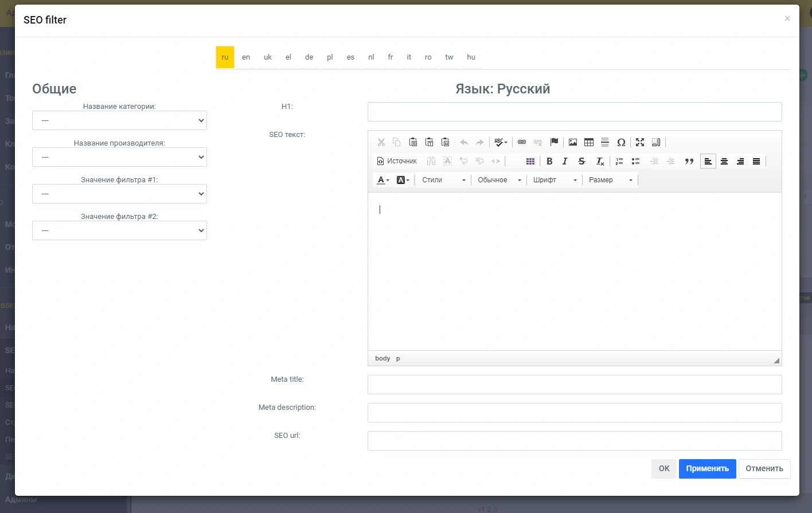Viewport: 812px width, 513px height.
Task: Toggle strikethrough text formatting
Action: point(581,161)
